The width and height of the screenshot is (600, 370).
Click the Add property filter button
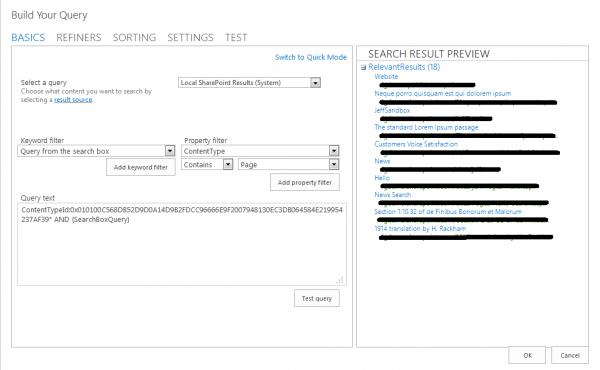[305, 183]
